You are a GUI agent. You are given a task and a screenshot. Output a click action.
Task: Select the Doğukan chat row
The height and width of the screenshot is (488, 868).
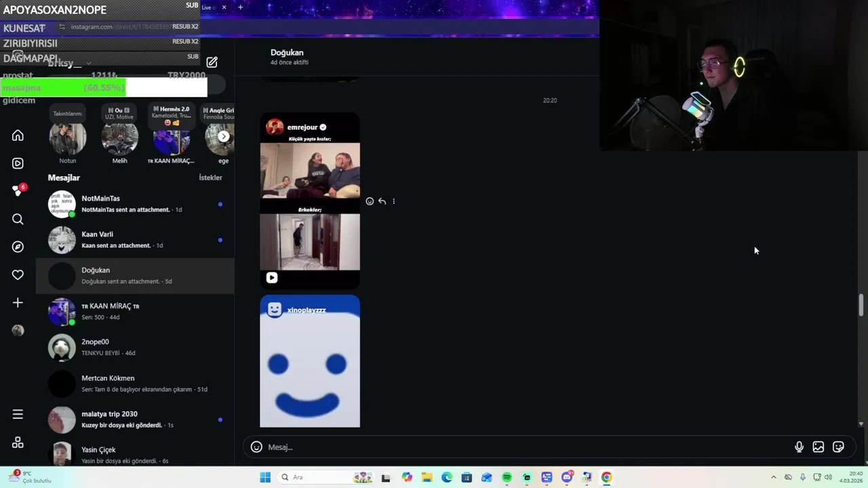point(135,276)
